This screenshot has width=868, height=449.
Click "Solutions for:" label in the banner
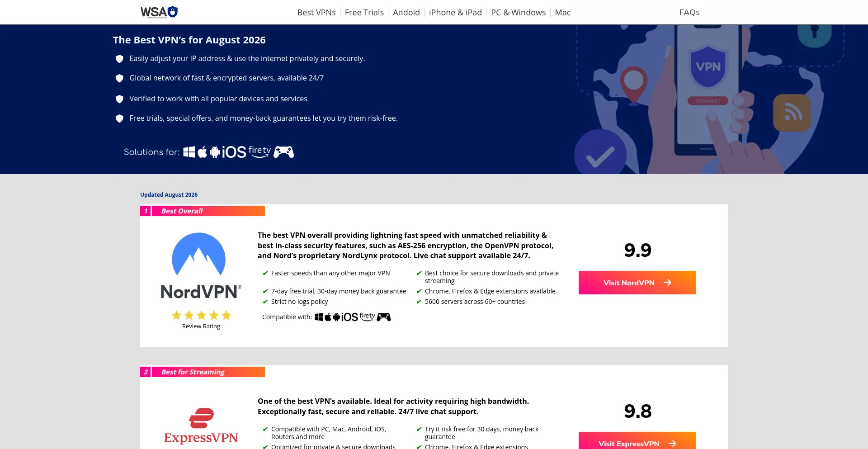[x=152, y=152]
